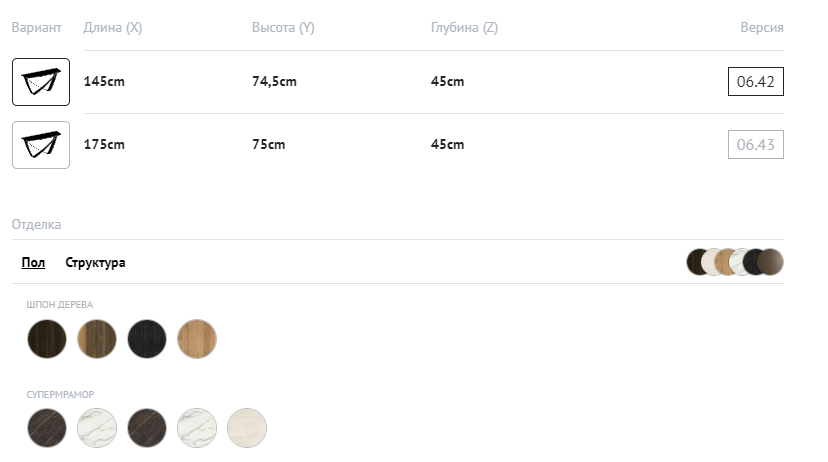Choose the walnut brown wood veneer swatch
The width and height of the screenshot is (828, 462).
pyautogui.click(x=97, y=339)
